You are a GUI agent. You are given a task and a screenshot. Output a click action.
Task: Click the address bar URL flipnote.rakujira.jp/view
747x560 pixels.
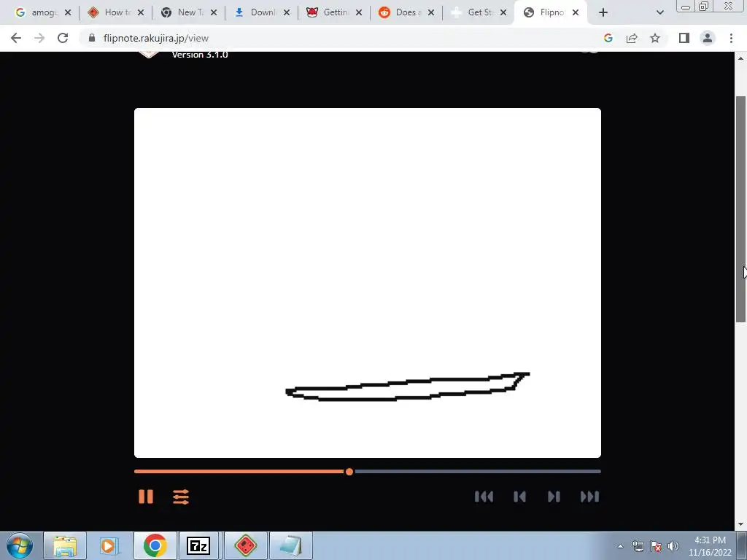click(x=156, y=38)
